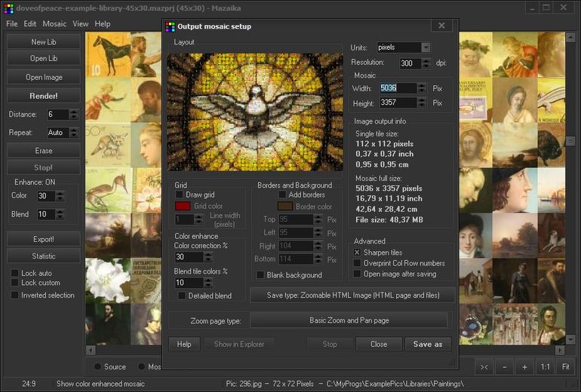Screen dimensions: 581x392
Task: Toggle the Lock custom checkbox
Action: (15, 283)
